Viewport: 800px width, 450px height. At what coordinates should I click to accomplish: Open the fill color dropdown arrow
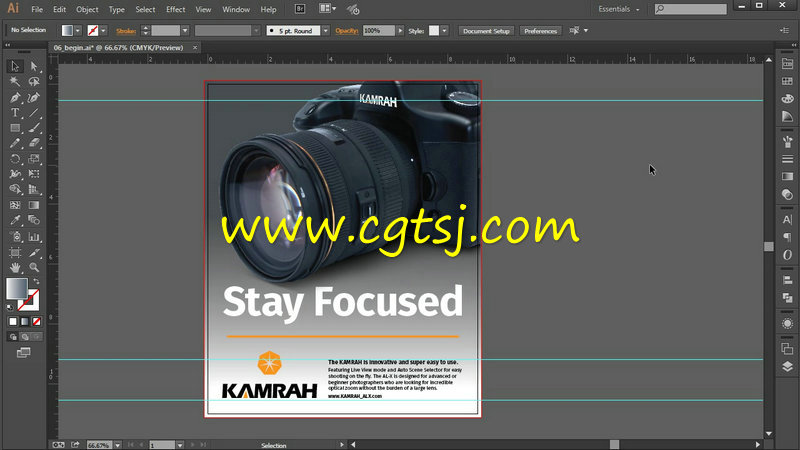pyautogui.click(x=78, y=31)
